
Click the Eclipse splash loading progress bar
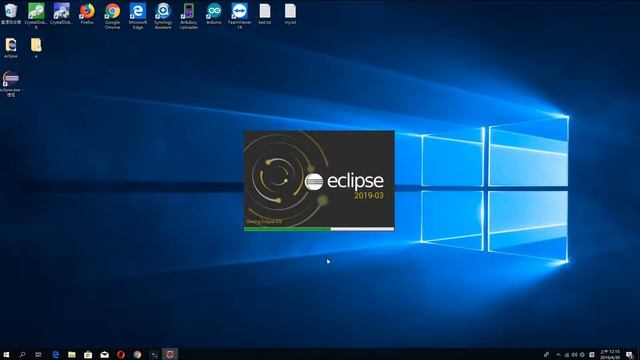click(319, 229)
